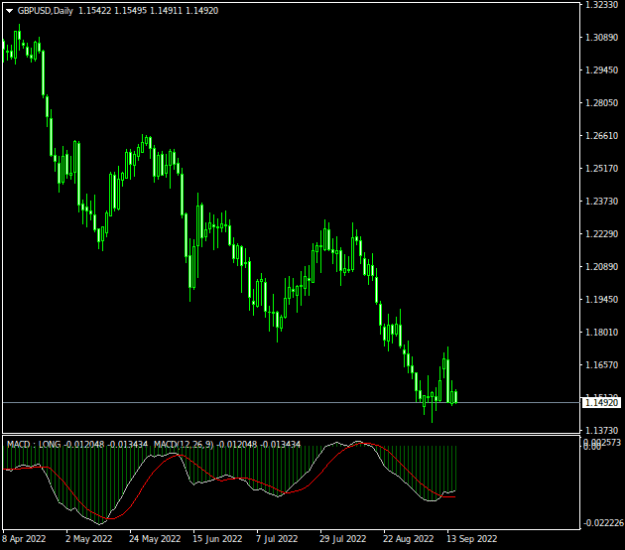The width and height of the screenshot is (625, 550).
Task: Click the MACD : LONG indicator label
Action: [34, 444]
